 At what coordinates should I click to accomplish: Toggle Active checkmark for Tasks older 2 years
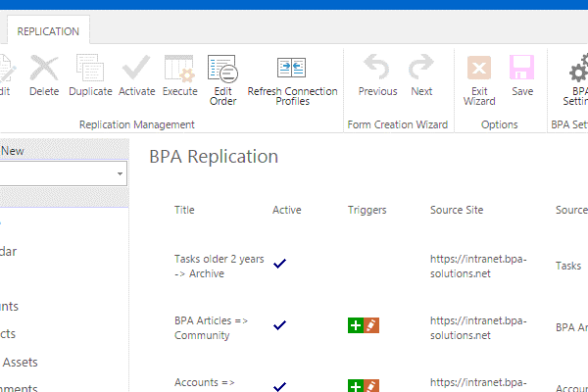pyautogui.click(x=279, y=264)
